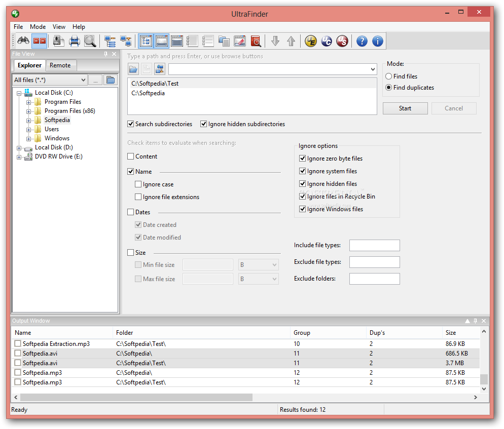Toggle the Output Window pane toolbar icon
Viewport: 504px width, 429px height.
pos(161,41)
